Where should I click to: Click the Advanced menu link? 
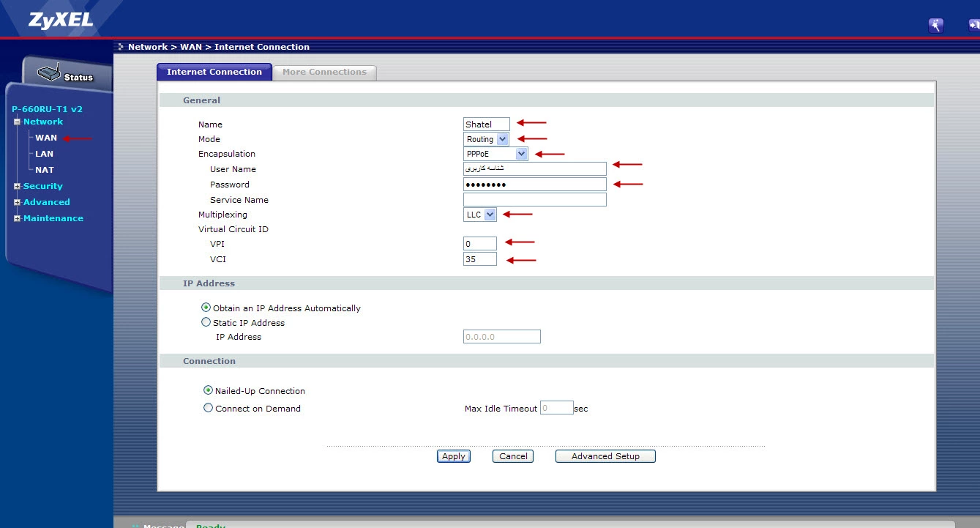pyautogui.click(x=46, y=202)
